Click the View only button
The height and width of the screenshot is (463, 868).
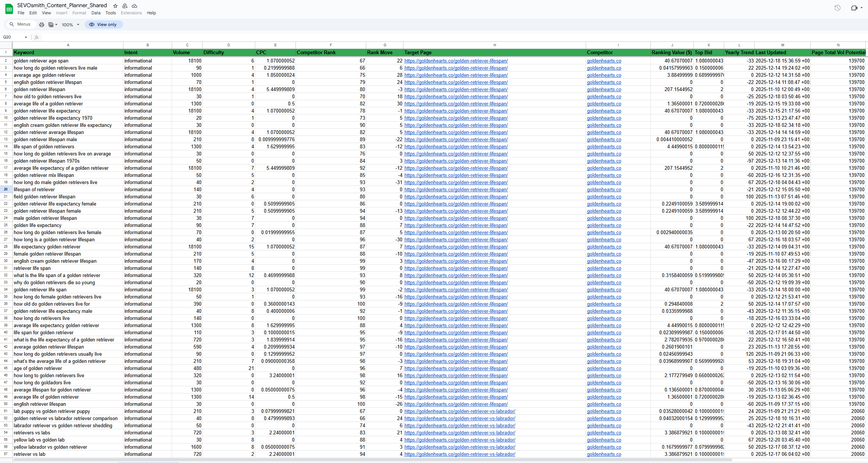coord(104,24)
